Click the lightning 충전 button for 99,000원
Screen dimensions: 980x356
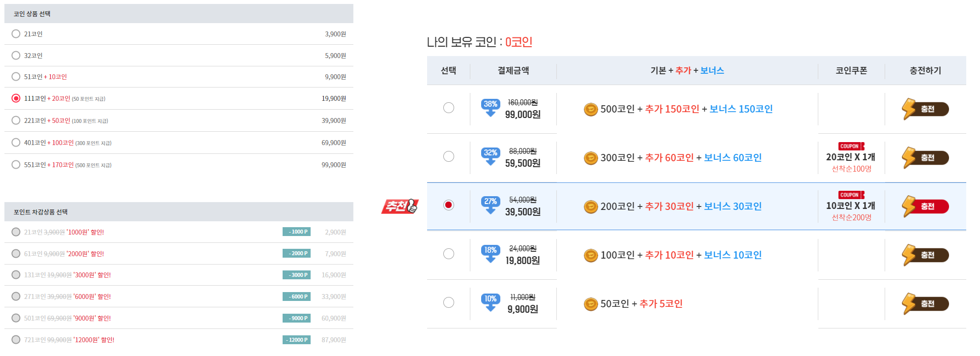coord(925,109)
